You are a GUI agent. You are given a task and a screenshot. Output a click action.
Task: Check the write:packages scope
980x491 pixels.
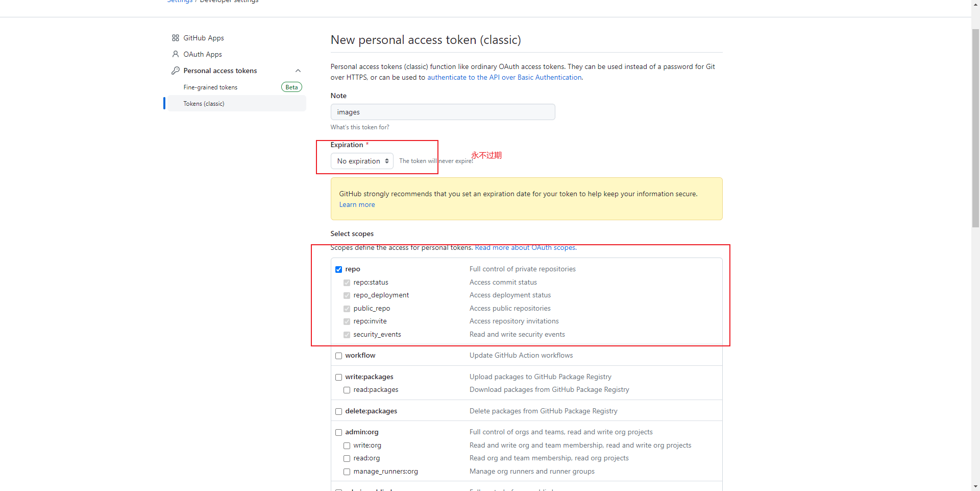(338, 377)
